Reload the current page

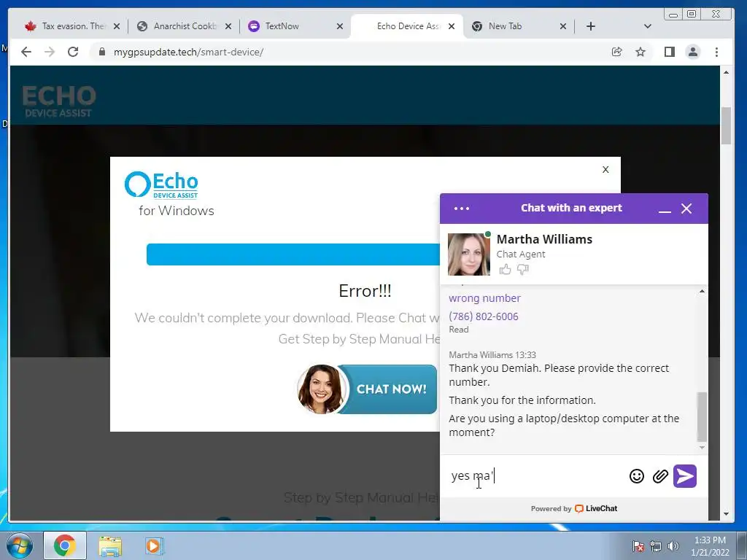click(x=73, y=52)
